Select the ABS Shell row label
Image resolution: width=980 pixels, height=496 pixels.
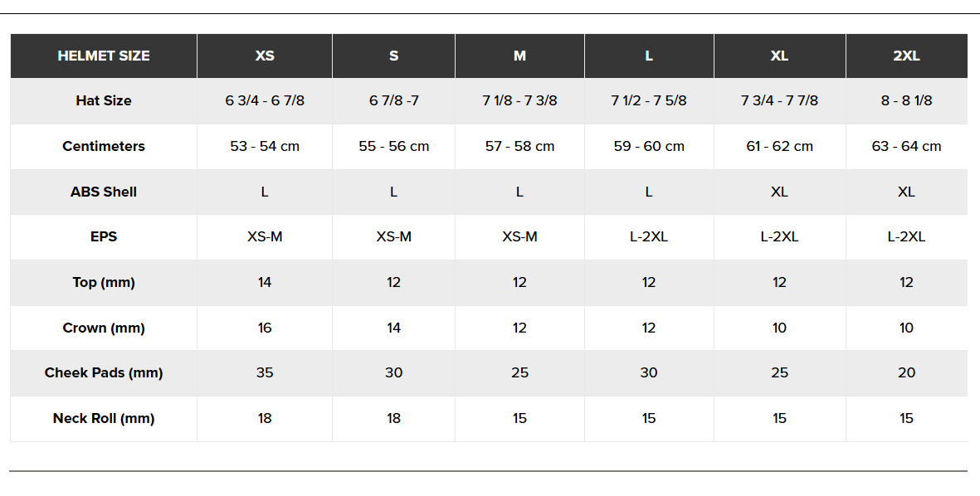[x=104, y=192]
